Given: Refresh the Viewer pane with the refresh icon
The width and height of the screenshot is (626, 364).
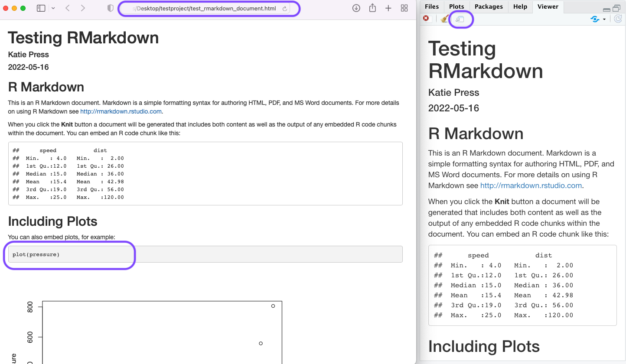Looking at the screenshot, I should point(618,19).
